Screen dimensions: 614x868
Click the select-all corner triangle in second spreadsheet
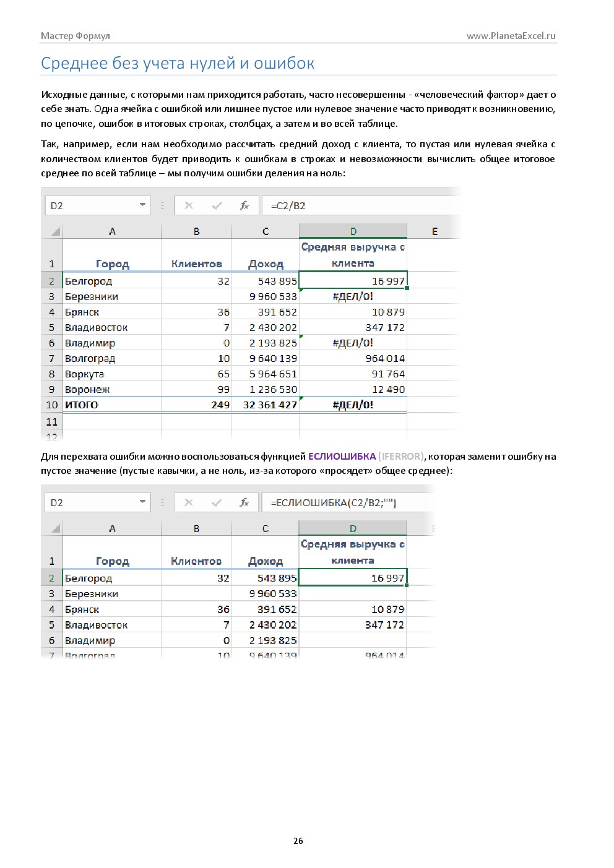tap(56, 528)
